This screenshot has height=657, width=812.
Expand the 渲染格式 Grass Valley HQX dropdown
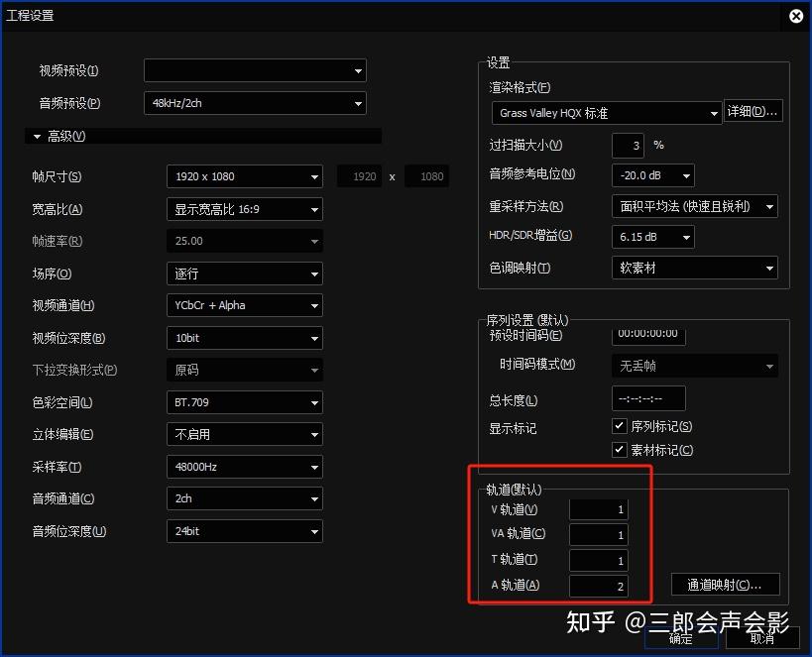point(606,113)
